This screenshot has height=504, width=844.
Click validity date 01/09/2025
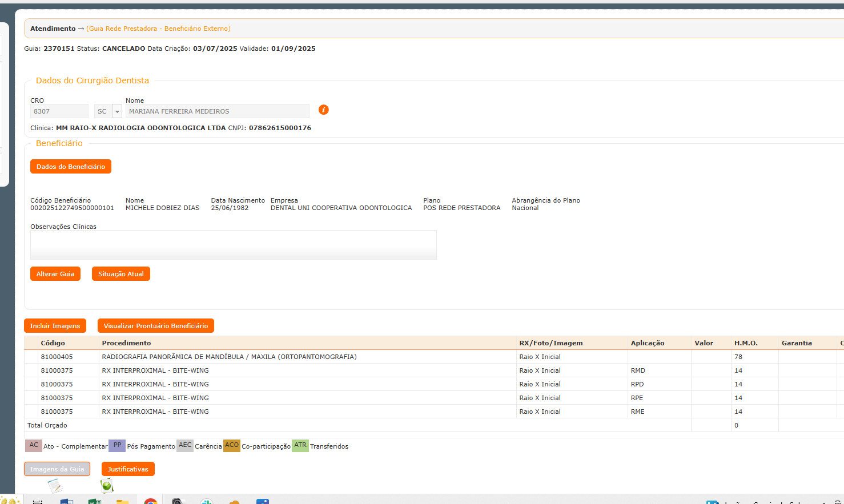tap(294, 49)
